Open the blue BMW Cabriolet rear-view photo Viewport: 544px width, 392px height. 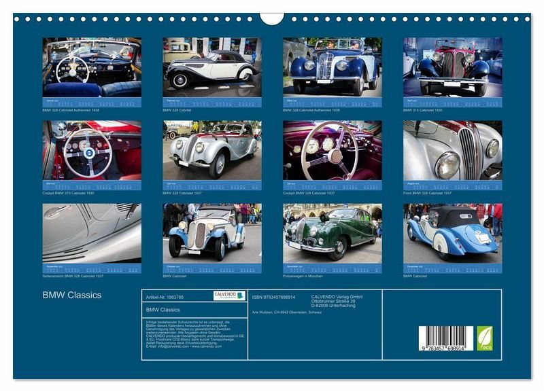pos(453,233)
